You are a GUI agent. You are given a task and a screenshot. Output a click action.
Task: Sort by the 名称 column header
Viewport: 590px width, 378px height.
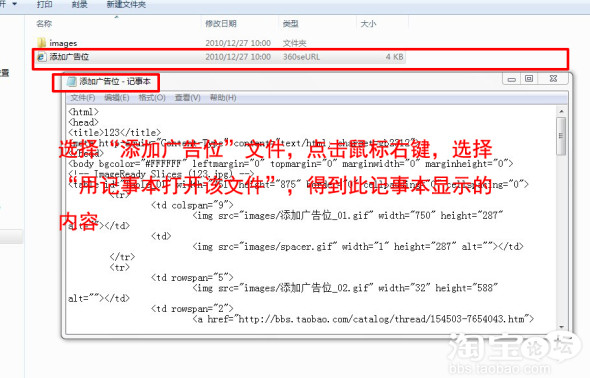pos(44,24)
